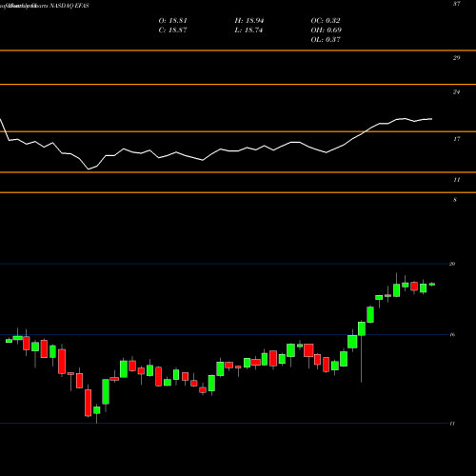This screenshot has width=476, height=476.
Task: Select the OL: 0.37 reading
Action: 326,40
